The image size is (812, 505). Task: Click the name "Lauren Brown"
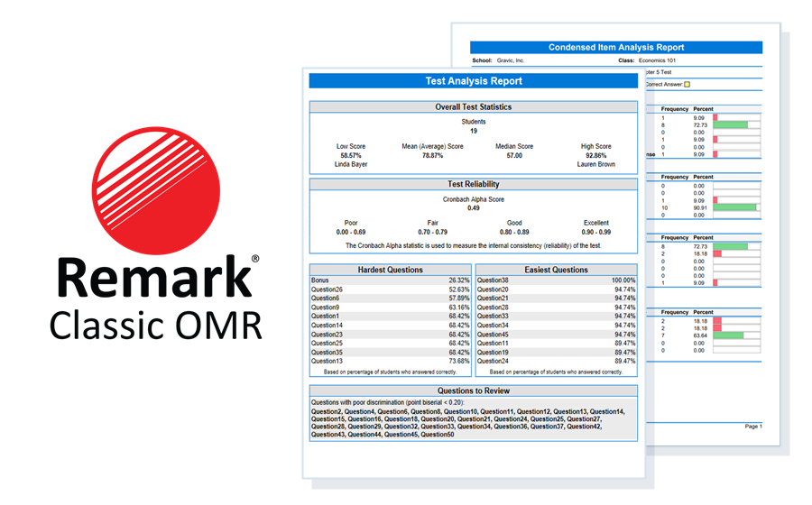[x=596, y=164]
